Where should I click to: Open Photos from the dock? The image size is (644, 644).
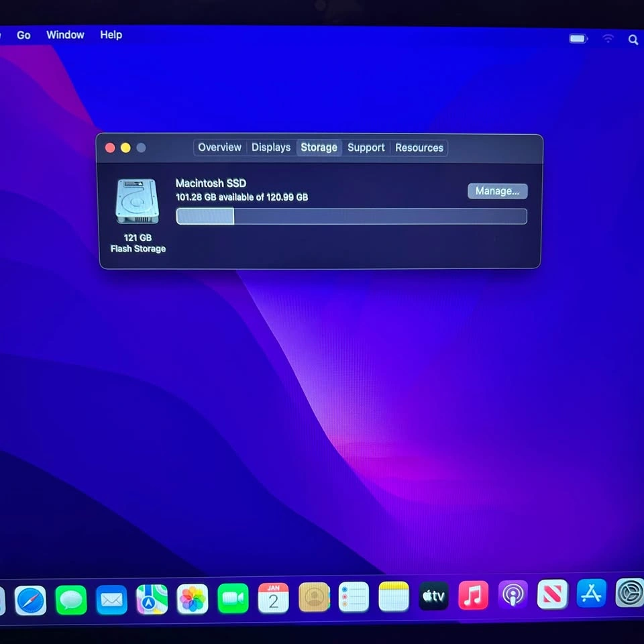193,599
